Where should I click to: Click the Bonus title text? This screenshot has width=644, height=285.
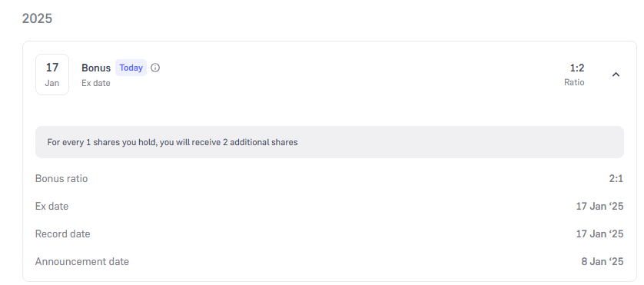96,68
